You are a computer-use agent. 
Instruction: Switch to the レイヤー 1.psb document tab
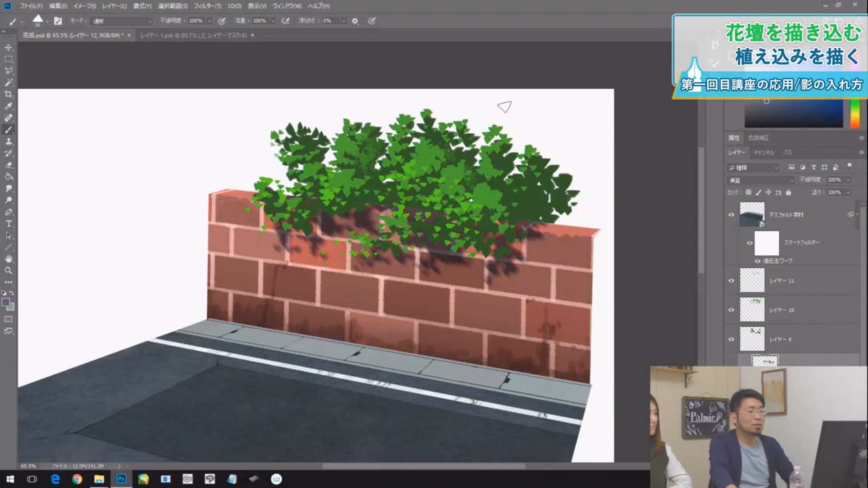point(193,35)
